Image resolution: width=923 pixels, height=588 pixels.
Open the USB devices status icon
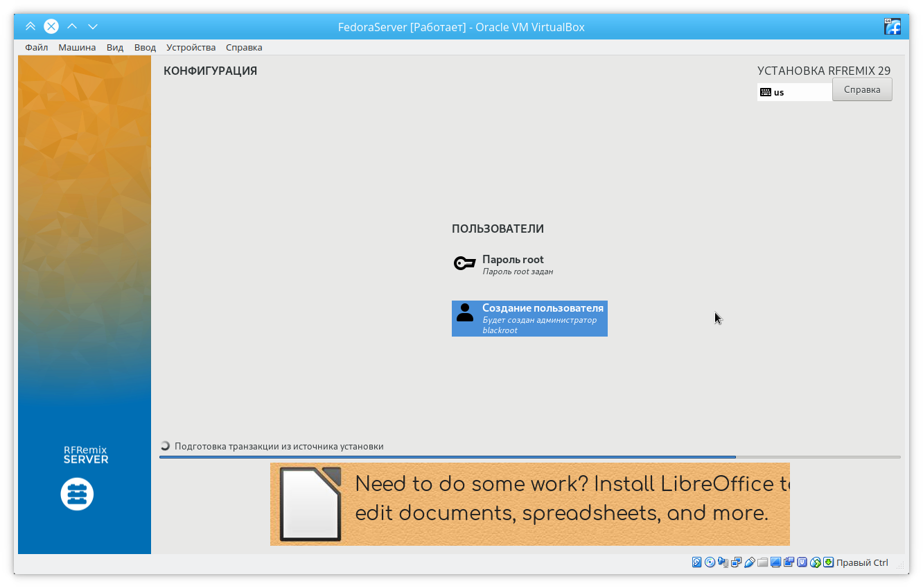click(750, 562)
